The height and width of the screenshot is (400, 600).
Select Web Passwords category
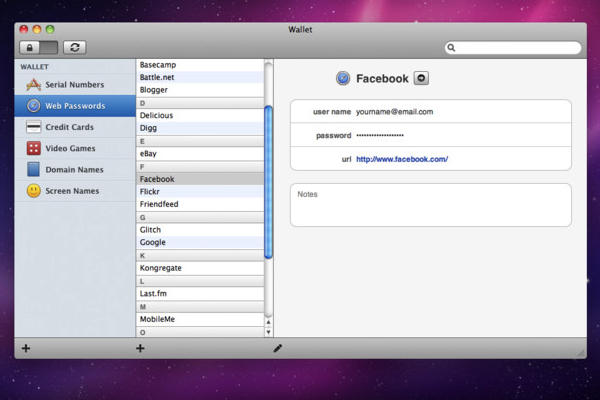[75, 106]
